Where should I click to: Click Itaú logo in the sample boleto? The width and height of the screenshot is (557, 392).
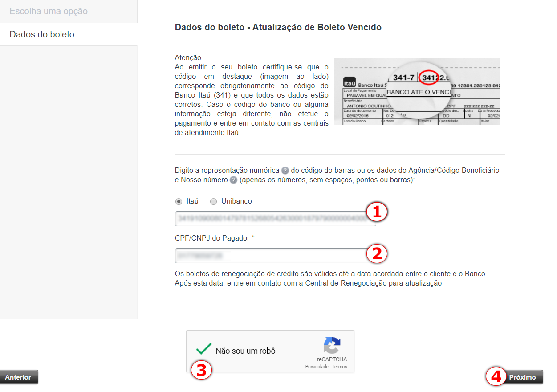point(350,83)
